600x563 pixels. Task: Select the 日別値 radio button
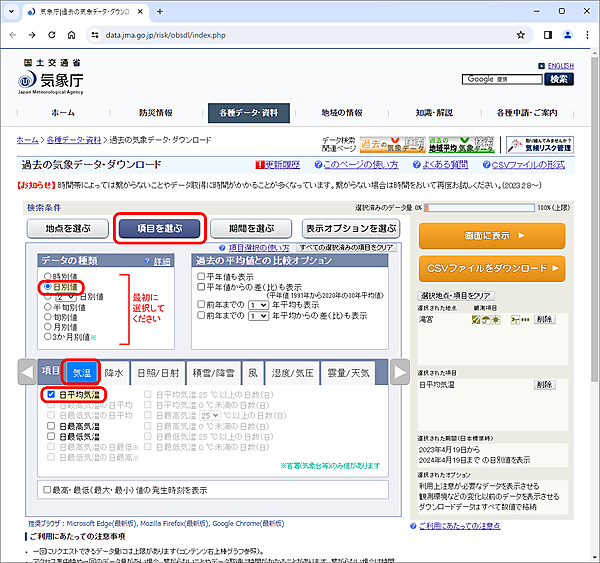tap(48, 286)
